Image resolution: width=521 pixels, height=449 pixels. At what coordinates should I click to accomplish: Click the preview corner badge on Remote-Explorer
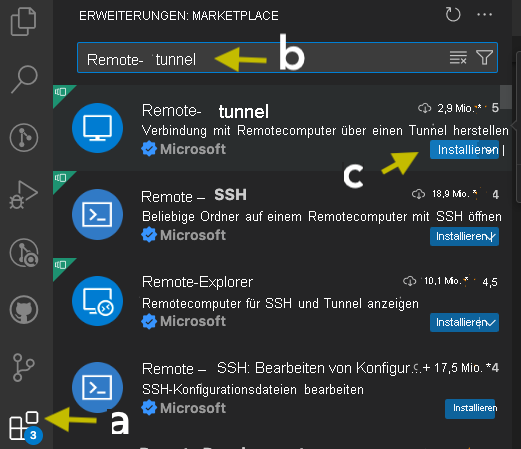point(61,266)
